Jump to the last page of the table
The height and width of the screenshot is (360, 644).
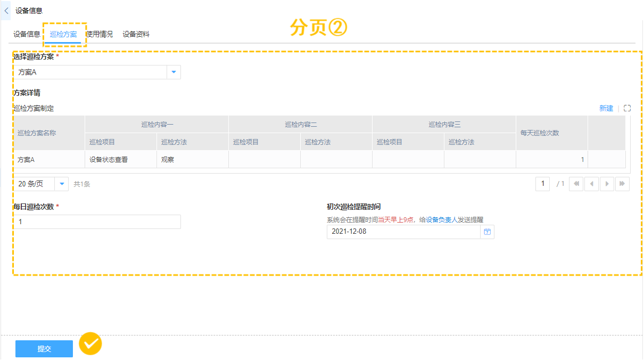(622, 184)
